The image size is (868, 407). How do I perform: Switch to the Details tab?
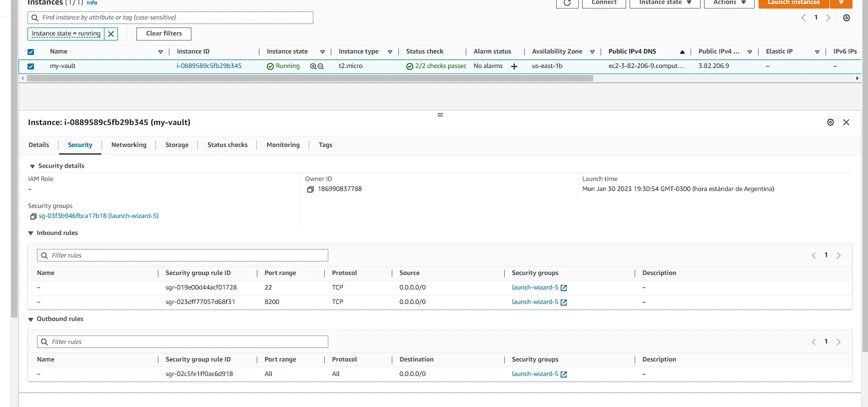pos(39,145)
